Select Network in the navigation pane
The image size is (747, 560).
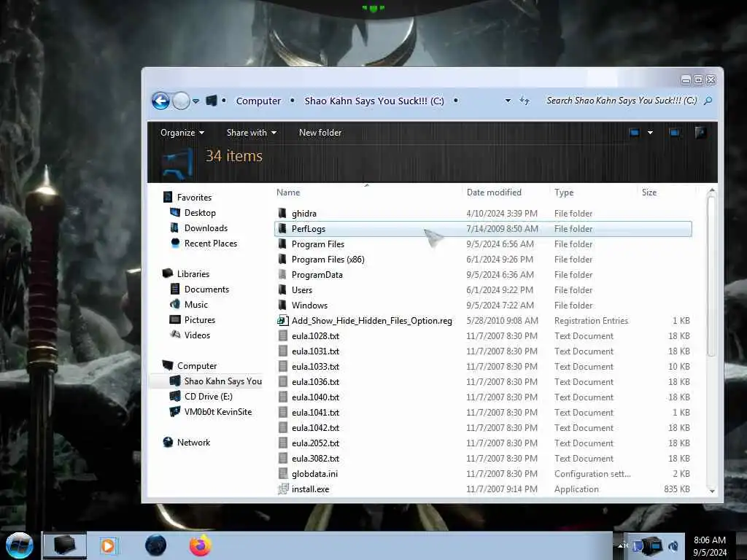[193, 443]
